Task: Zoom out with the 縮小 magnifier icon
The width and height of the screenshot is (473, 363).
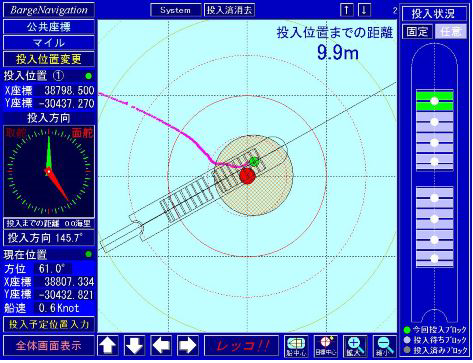Action: click(385, 346)
